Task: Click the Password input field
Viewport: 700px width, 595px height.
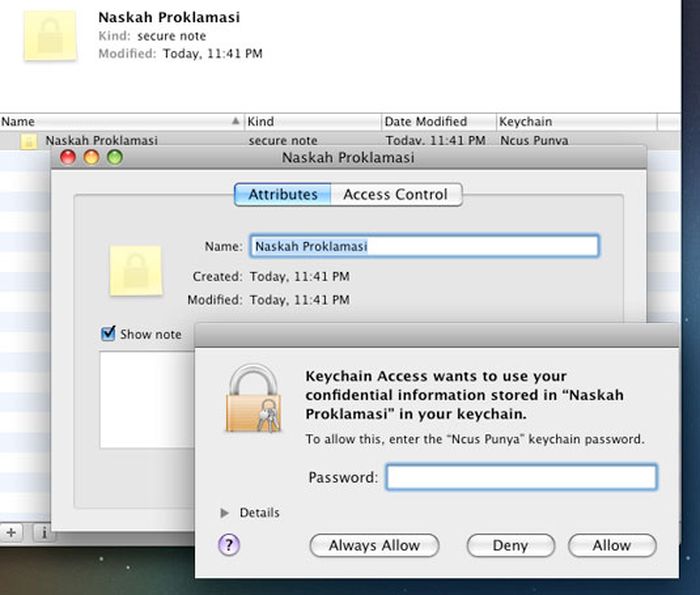Action: click(x=521, y=477)
